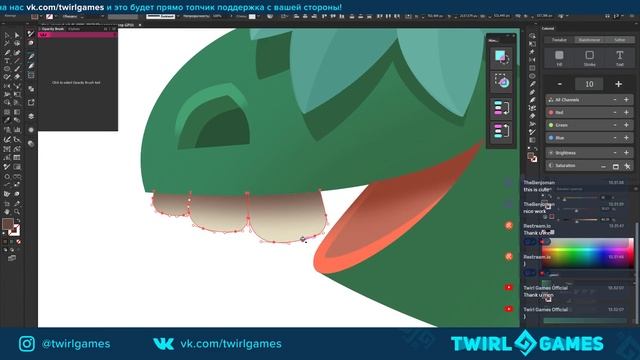The height and width of the screenshot is (360, 640).
Task: Select the Paintbrush tool
Action: (17, 69)
